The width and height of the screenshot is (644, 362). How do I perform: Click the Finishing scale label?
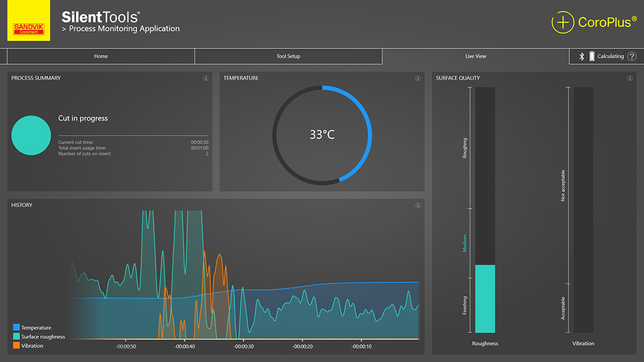click(465, 305)
